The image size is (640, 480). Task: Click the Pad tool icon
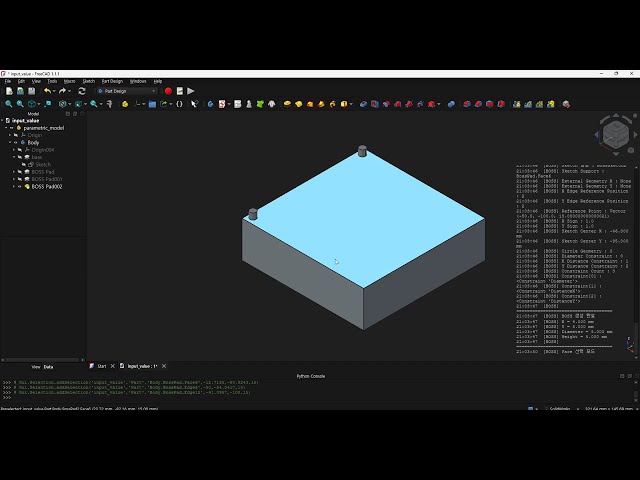[287, 104]
